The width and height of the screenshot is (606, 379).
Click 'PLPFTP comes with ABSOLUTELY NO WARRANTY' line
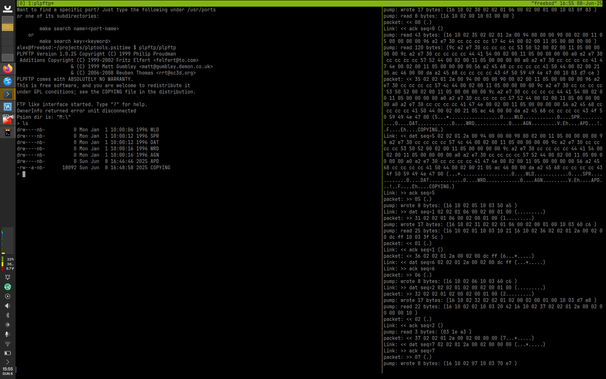coord(75,79)
